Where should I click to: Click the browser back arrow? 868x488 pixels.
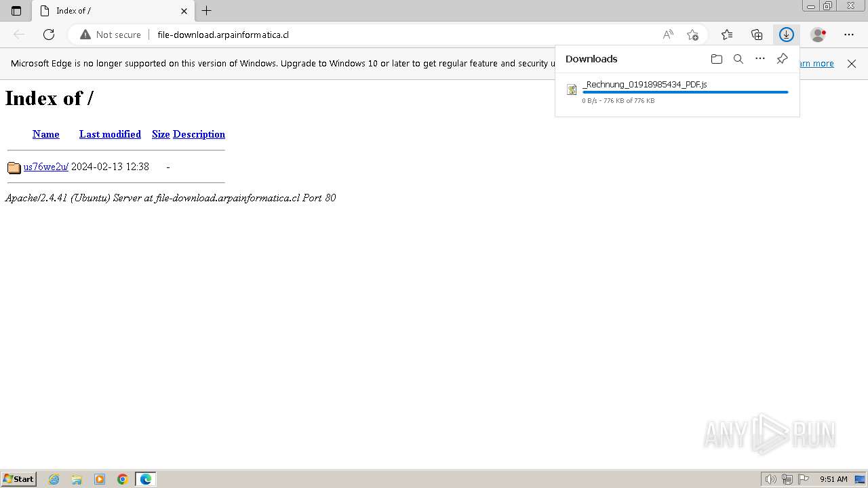pyautogui.click(x=19, y=35)
